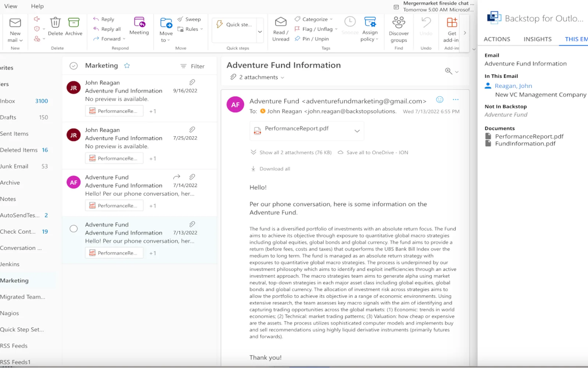This screenshot has height=368, width=588.
Task: Open the Categorize dropdown
Action: point(331,19)
